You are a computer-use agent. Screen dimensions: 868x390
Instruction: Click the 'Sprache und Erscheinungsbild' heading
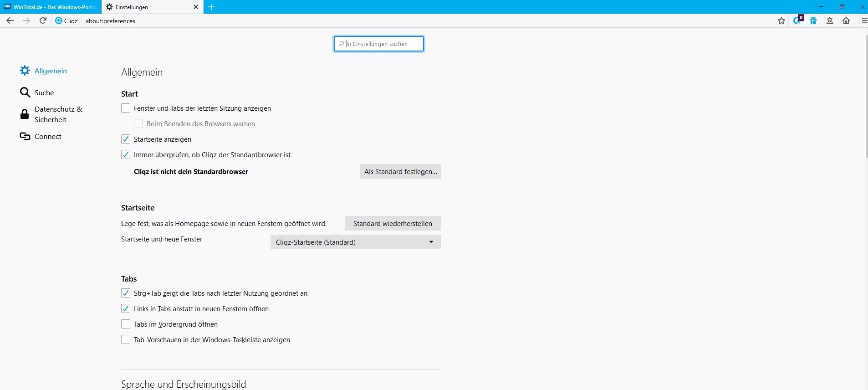coord(184,384)
